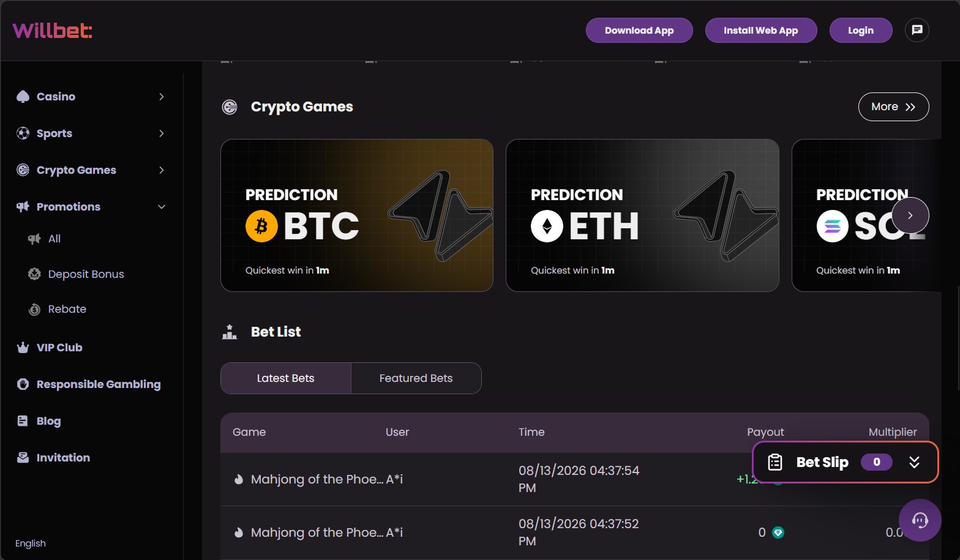Expand the Bet Slip panel double chevron

click(x=914, y=462)
